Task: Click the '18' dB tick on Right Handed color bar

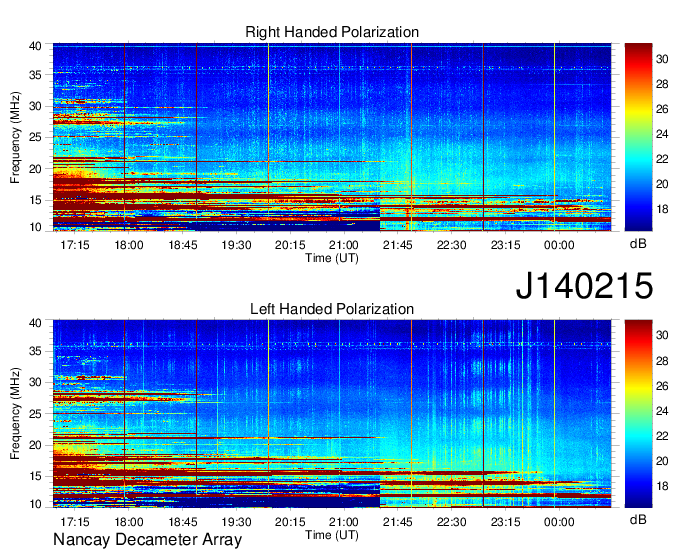Action: click(662, 209)
